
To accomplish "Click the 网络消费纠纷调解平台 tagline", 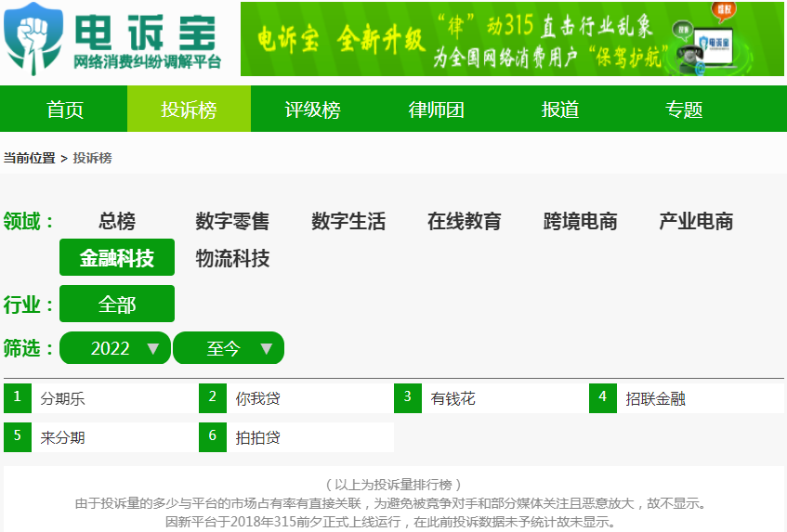I will (147, 62).
